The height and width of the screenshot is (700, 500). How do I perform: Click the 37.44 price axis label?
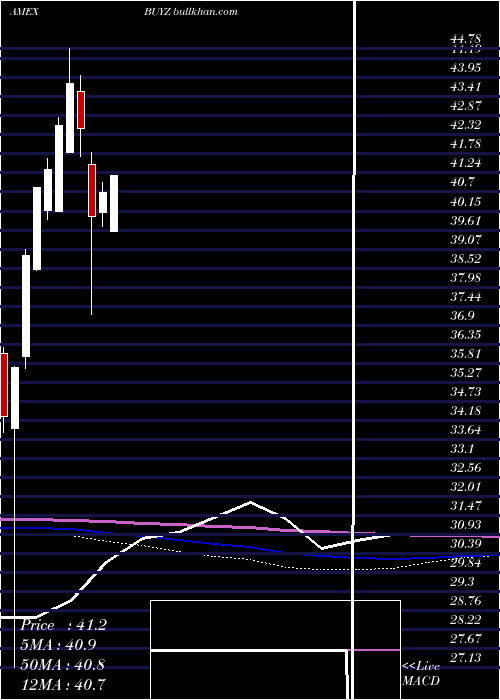pos(465,297)
